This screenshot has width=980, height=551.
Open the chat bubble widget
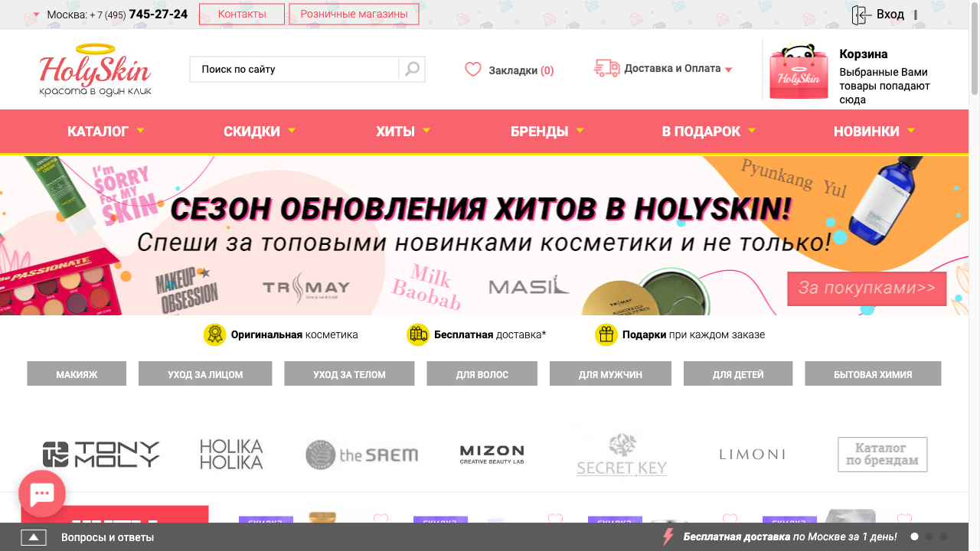coord(42,494)
